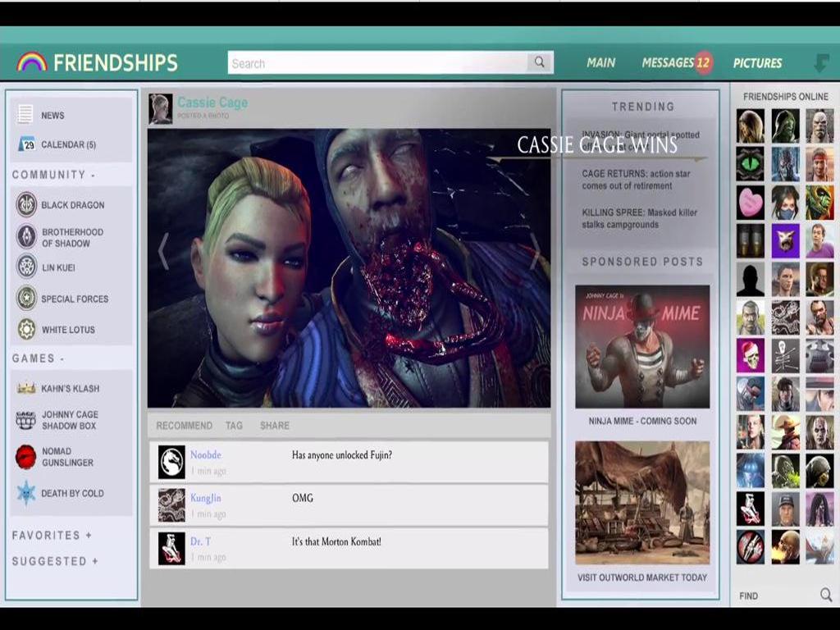This screenshot has height=630, width=840.
Task: Click the Brotherhood of Shadow emblem icon
Action: [x=25, y=236]
